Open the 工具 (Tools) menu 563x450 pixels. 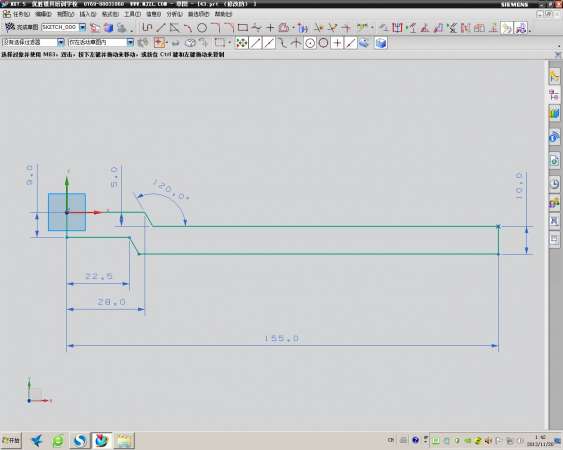click(132, 14)
